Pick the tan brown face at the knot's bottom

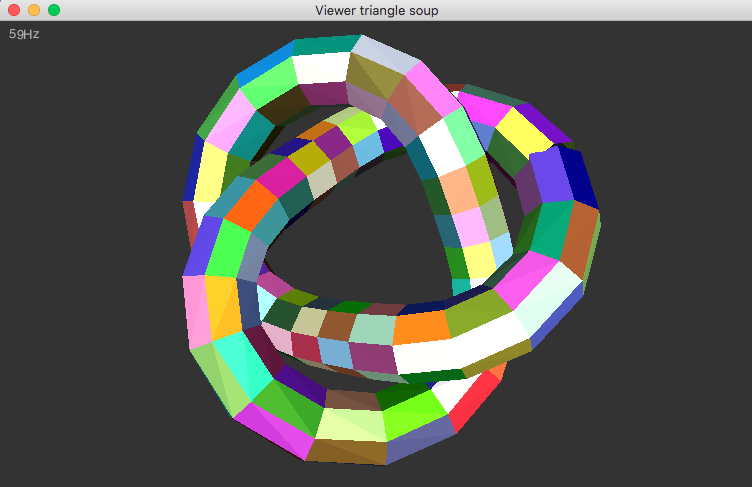[345, 452]
